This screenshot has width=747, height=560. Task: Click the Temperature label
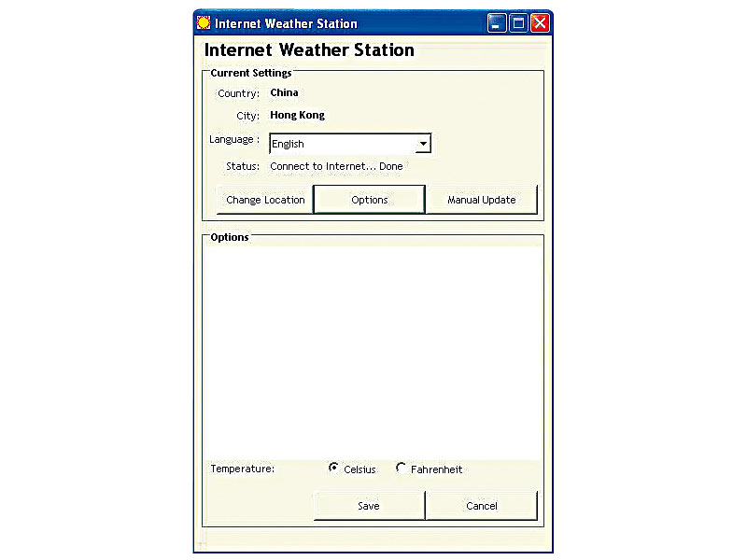(243, 469)
